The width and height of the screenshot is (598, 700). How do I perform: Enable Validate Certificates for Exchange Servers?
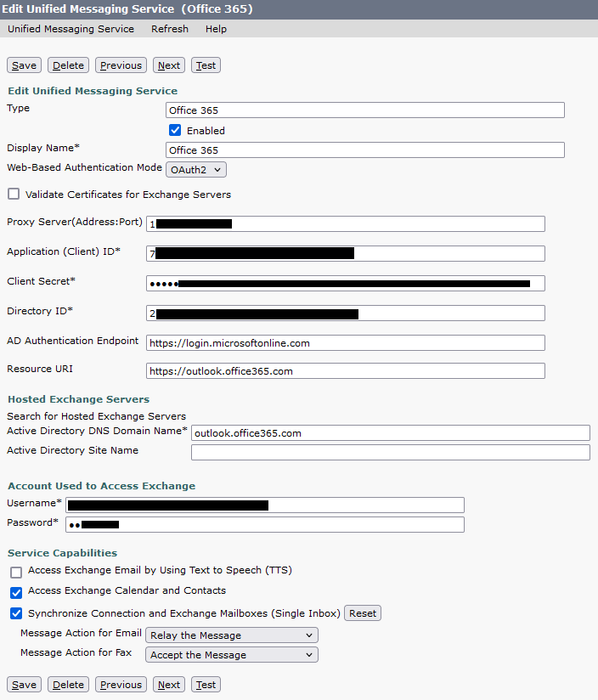tap(14, 194)
